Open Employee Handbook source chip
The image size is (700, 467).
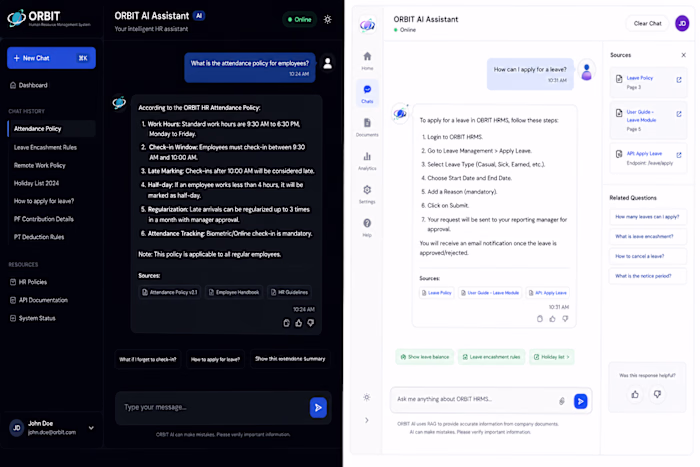tap(234, 292)
